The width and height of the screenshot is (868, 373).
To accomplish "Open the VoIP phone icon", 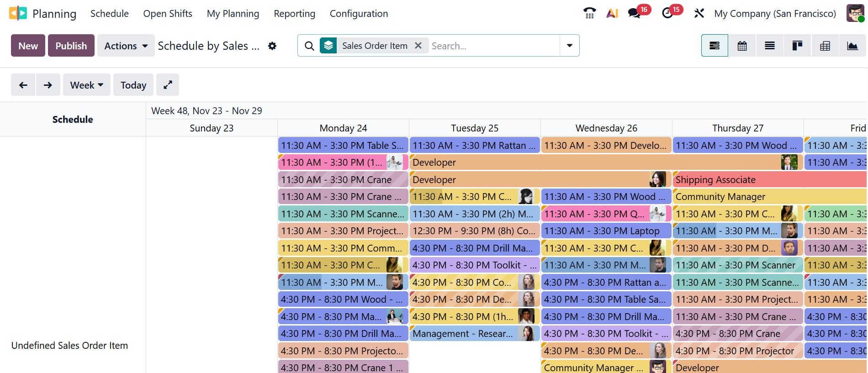I will (x=589, y=13).
